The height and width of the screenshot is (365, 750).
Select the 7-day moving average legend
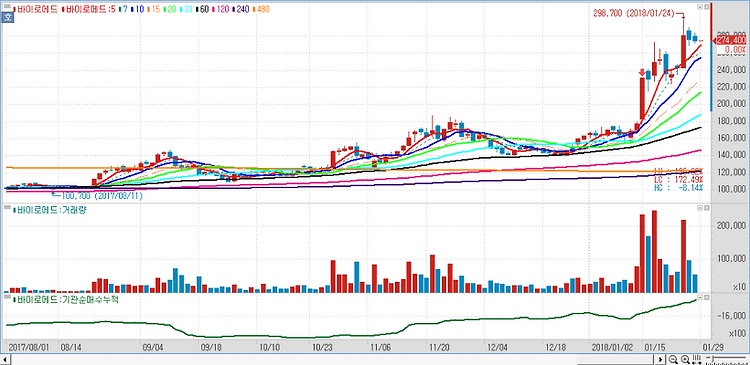(123, 8)
